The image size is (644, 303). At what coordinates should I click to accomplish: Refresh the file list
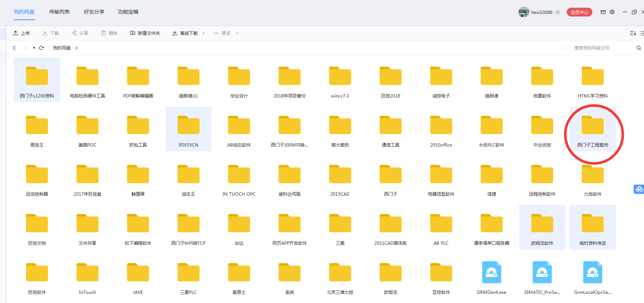click(41, 48)
